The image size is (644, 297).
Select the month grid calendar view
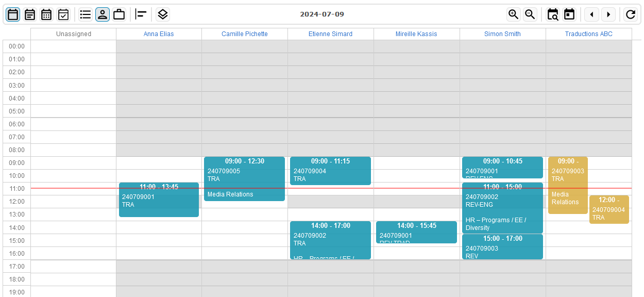(x=46, y=14)
